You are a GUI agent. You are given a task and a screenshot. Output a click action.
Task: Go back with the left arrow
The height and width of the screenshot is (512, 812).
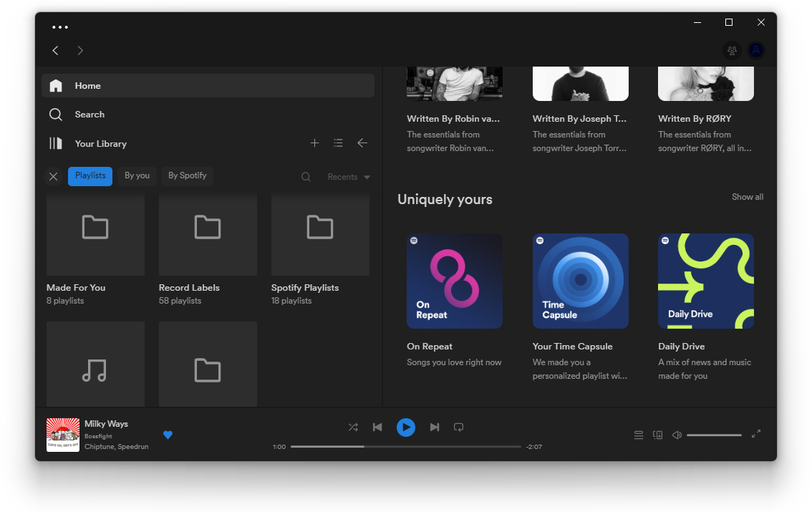point(55,50)
